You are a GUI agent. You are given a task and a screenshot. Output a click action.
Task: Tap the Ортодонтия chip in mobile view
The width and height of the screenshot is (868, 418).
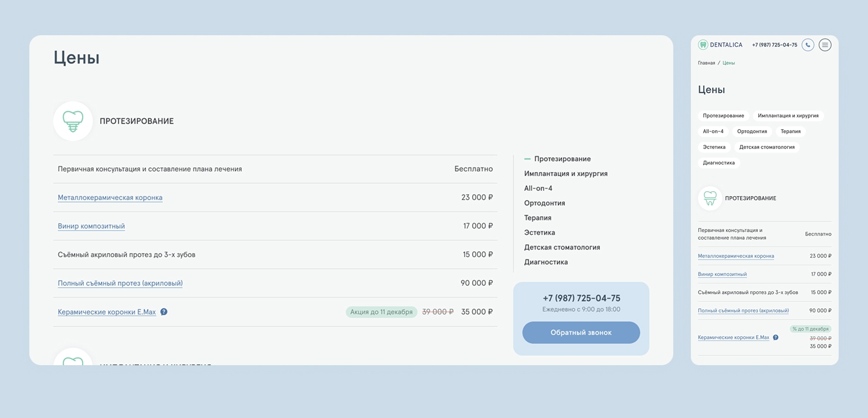pos(752,132)
